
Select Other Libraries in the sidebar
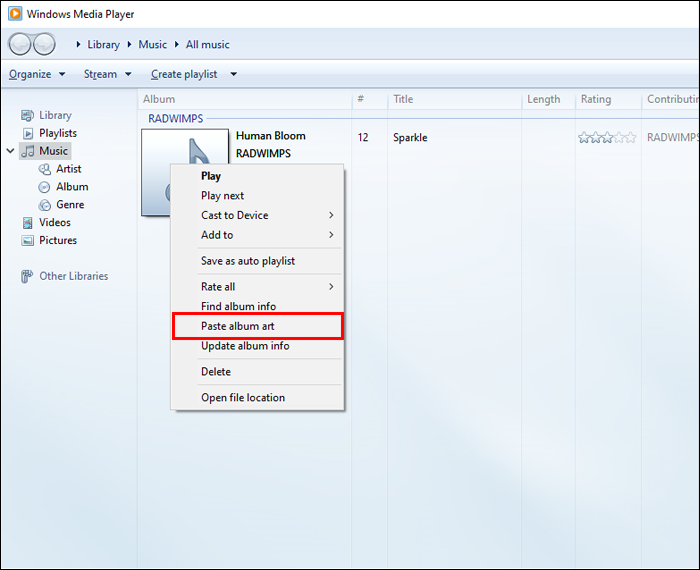click(x=74, y=276)
